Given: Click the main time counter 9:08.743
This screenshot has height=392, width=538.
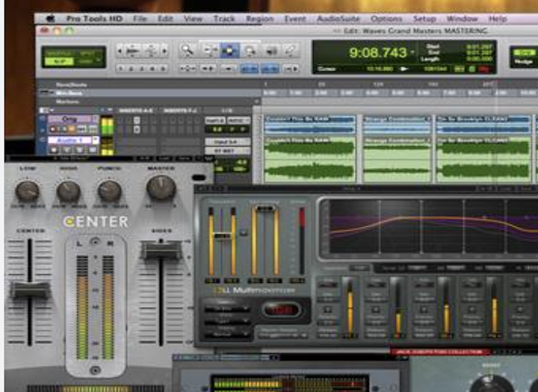Looking at the screenshot, I should point(377,52).
